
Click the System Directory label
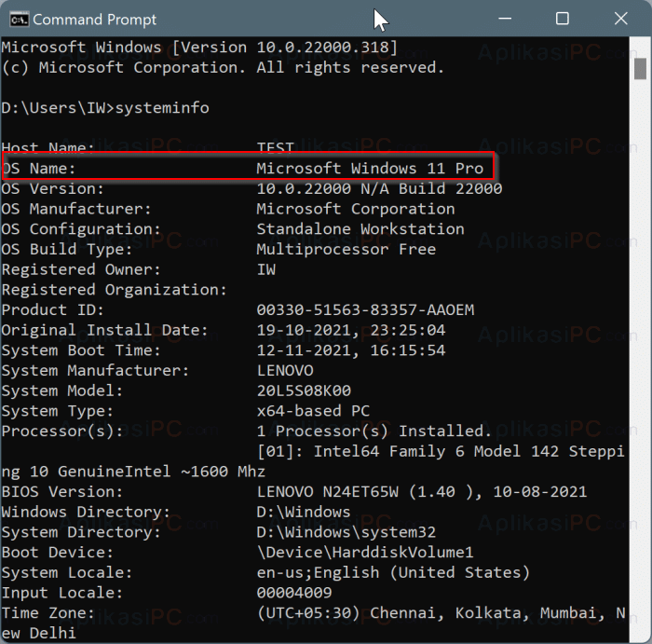point(81,532)
